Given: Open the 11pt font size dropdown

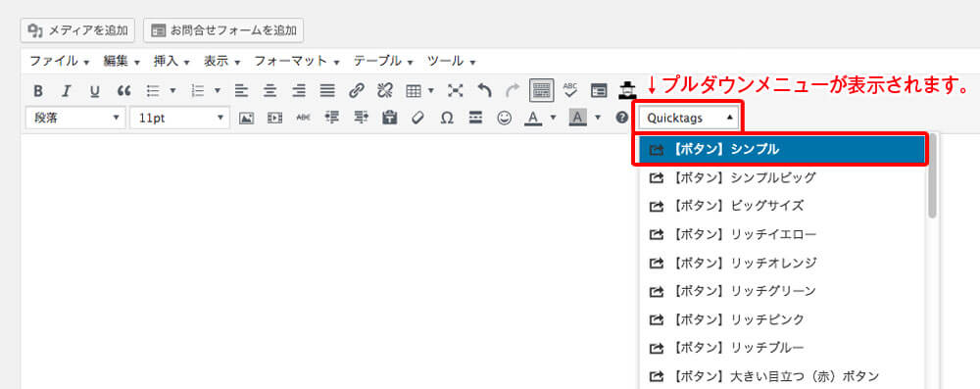Looking at the screenshot, I should pos(180,118).
